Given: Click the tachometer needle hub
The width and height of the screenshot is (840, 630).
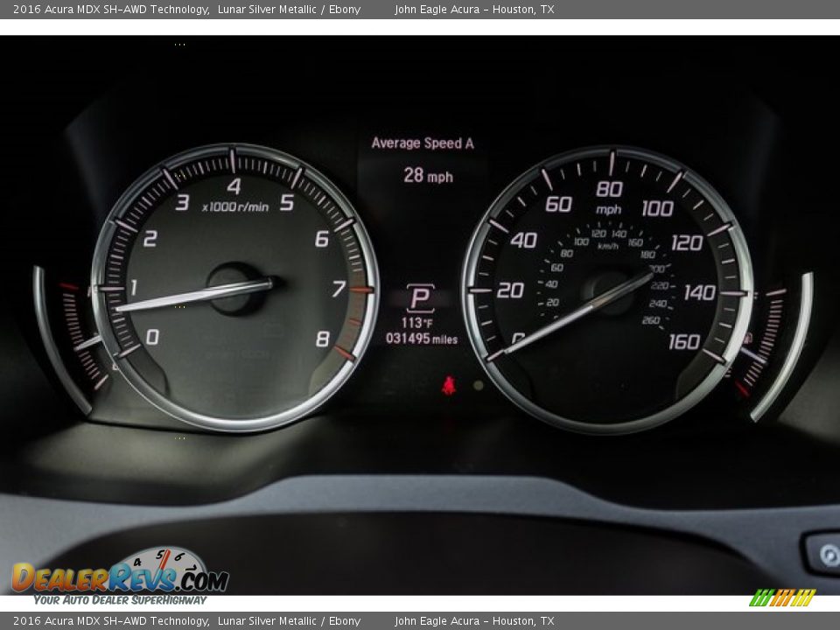Looking at the screenshot, I should (x=234, y=288).
